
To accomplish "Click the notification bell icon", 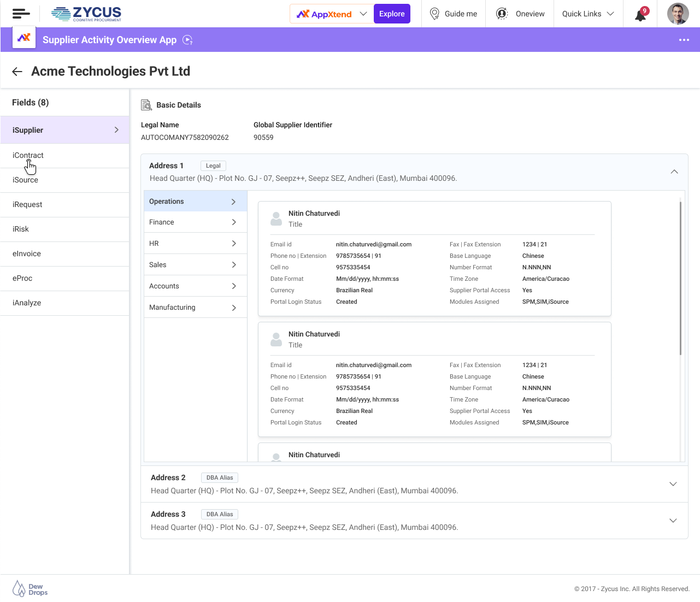I will (640, 15).
